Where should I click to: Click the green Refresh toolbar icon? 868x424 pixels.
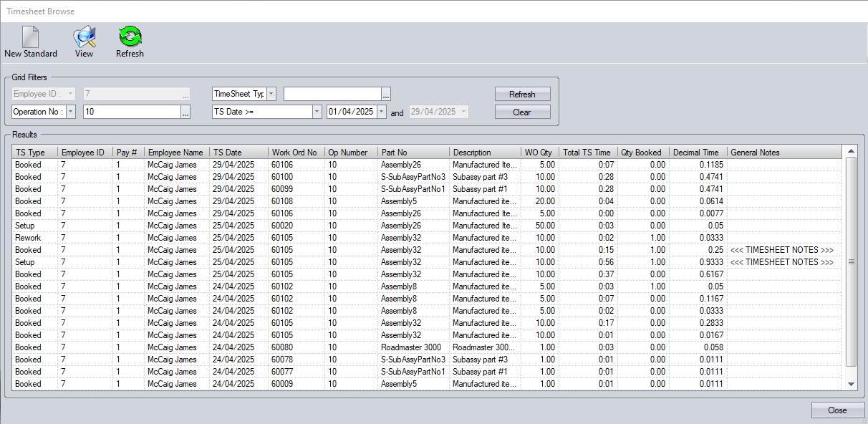[x=130, y=37]
